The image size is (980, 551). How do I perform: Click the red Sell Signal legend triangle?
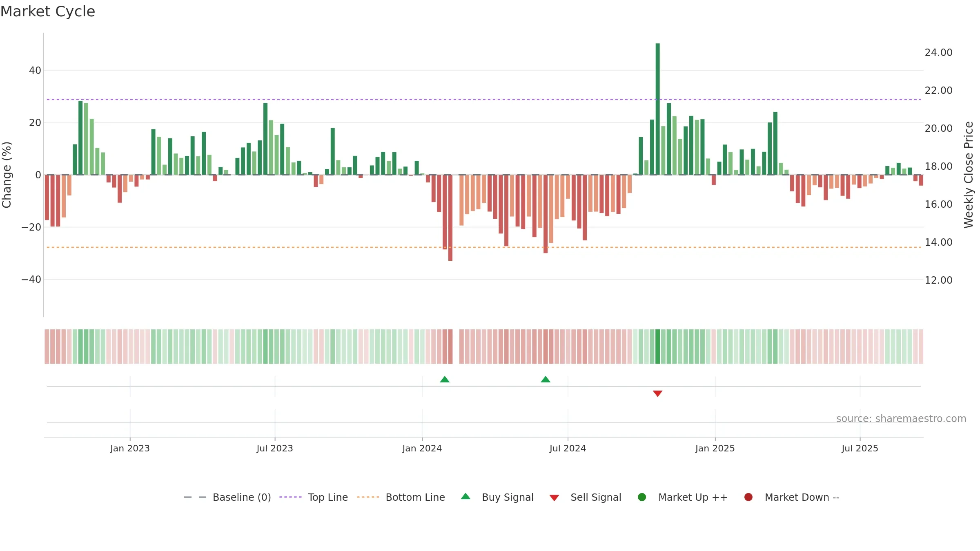(554, 498)
